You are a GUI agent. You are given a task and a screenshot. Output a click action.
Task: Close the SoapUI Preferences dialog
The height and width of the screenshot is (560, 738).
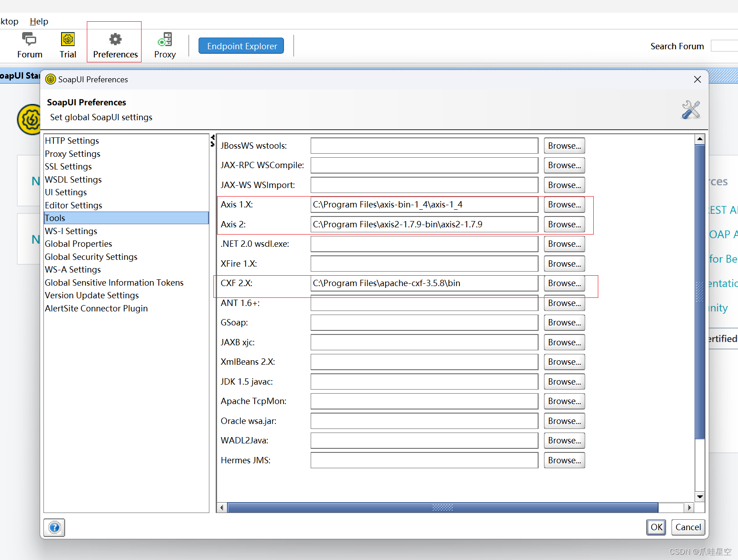[697, 80]
